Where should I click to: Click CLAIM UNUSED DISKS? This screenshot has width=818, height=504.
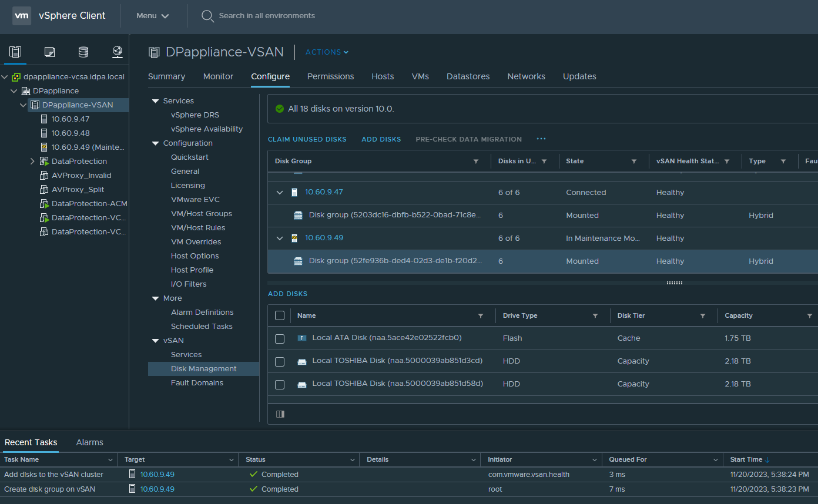(x=307, y=139)
